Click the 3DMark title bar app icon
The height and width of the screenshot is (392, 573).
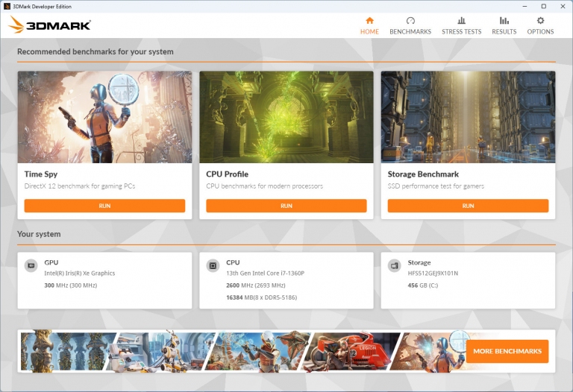pyautogui.click(x=7, y=6)
